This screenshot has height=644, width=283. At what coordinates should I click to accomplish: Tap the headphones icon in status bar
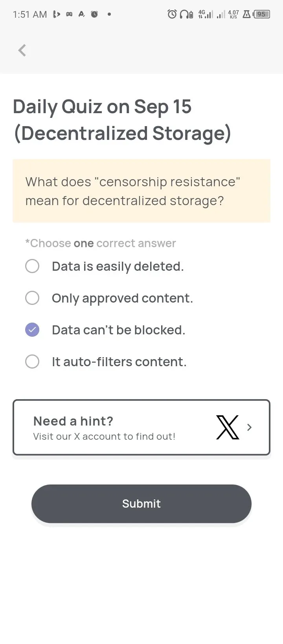184,15
